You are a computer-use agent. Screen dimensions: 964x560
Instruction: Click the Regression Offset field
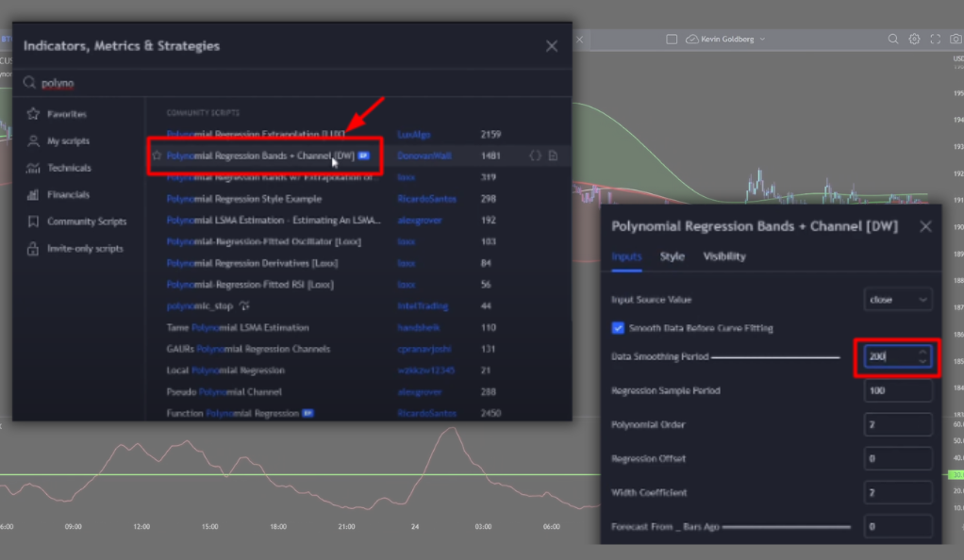(x=898, y=458)
